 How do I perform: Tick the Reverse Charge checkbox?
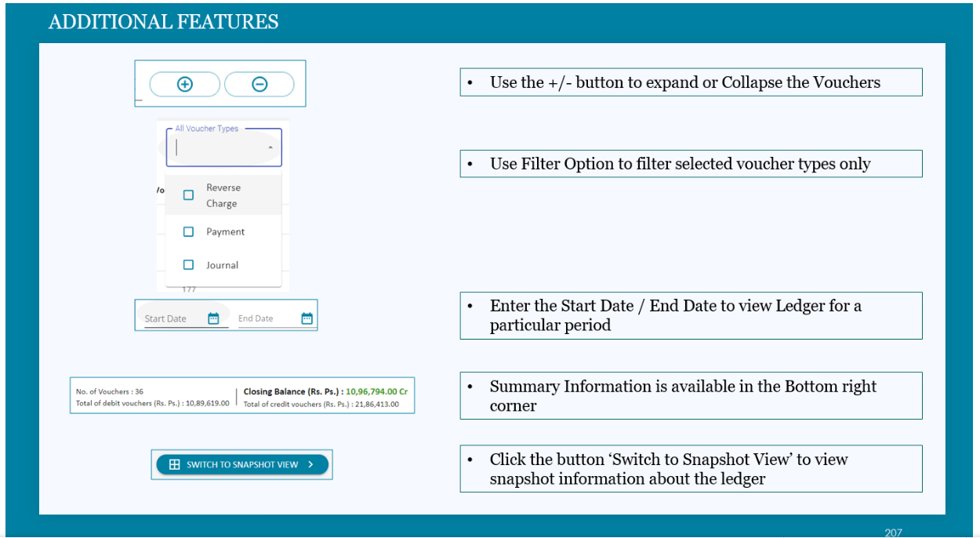point(188,195)
